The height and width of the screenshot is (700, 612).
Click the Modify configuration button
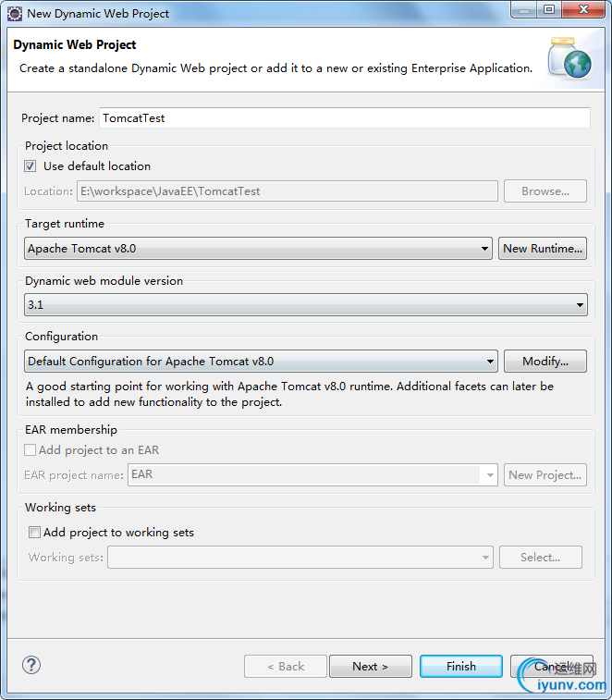pyautogui.click(x=545, y=362)
